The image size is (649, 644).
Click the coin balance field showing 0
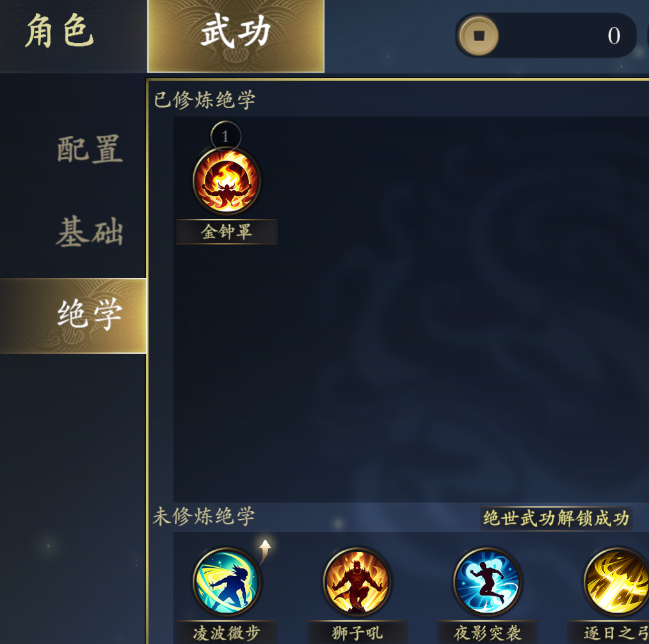546,36
